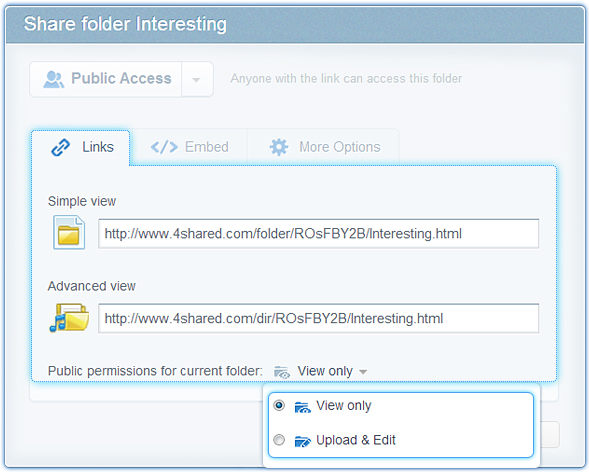This screenshot has width=589, height=476.
Task: Click the Simple view folder document icon
Action: tap(69, 232)
